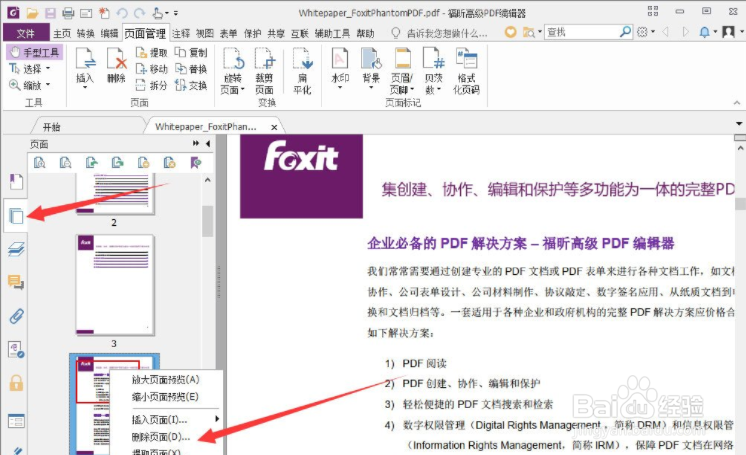Click the enlarge thumbnails icon in Pages panel
The width and height of the screenshot is (746, 455).
(x=39, y=163)
